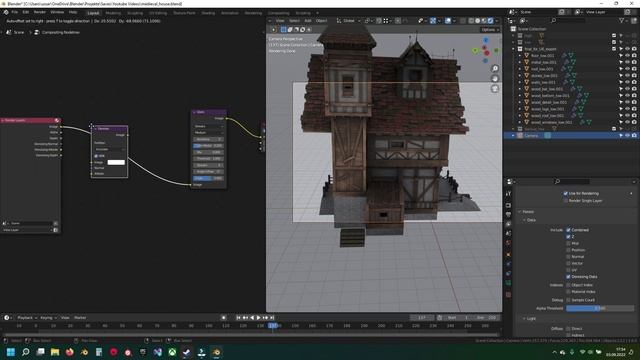Screen dimensions: 640x360
Task: Open the Texture properties tab icon
Action: click(x=508, y=294)
